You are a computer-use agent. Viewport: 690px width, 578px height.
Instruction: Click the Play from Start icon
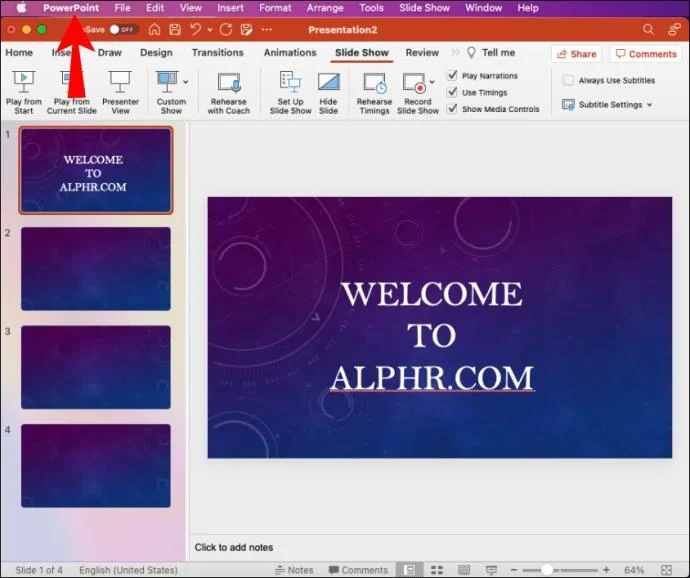pos(23,82)
